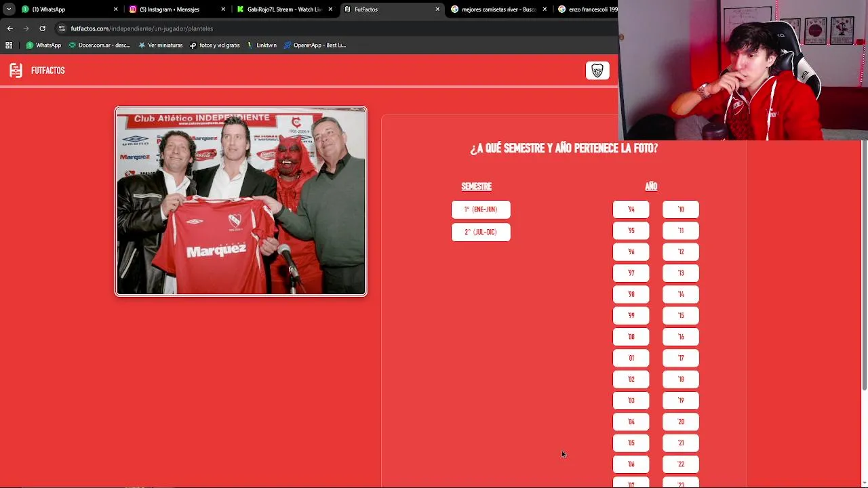The width and height of the screenshot is (868, 488).
Task: Open the tab search chevron in the tab strip
Action: 9,9
